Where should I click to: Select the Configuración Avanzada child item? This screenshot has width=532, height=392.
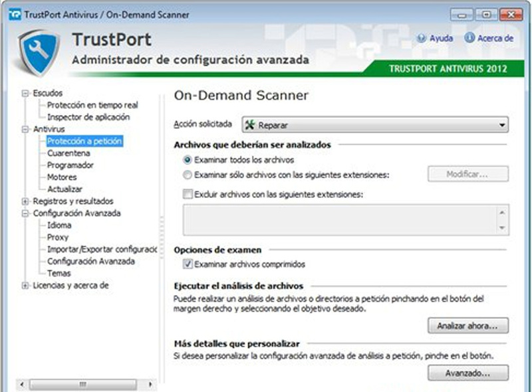coord(91,261)
